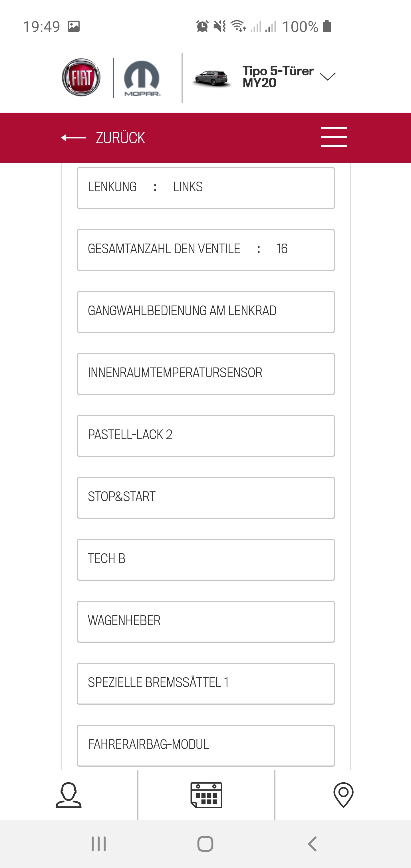This screenshot has height=868, width=411.
Task: Go back with the ZURÜCK link
Action: (120, 138)
